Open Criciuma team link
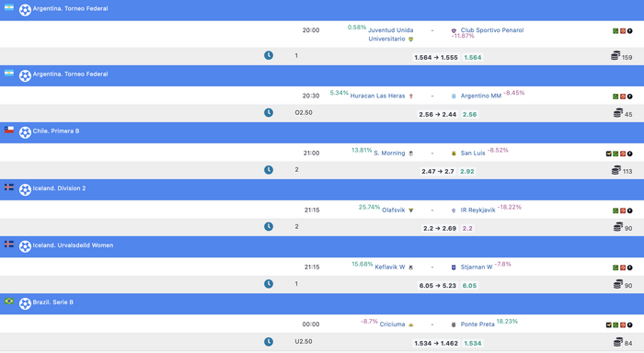 click(x=392, y=324)
